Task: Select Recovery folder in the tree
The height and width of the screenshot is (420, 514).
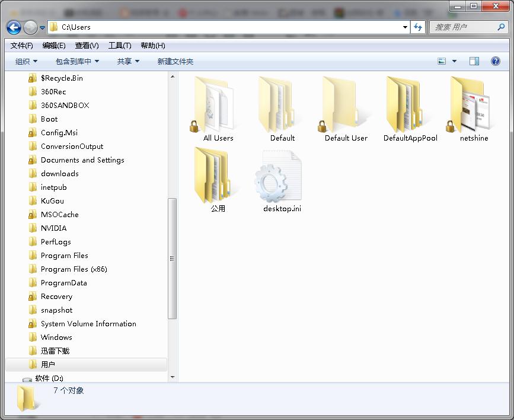Action: tap(56, 296)
